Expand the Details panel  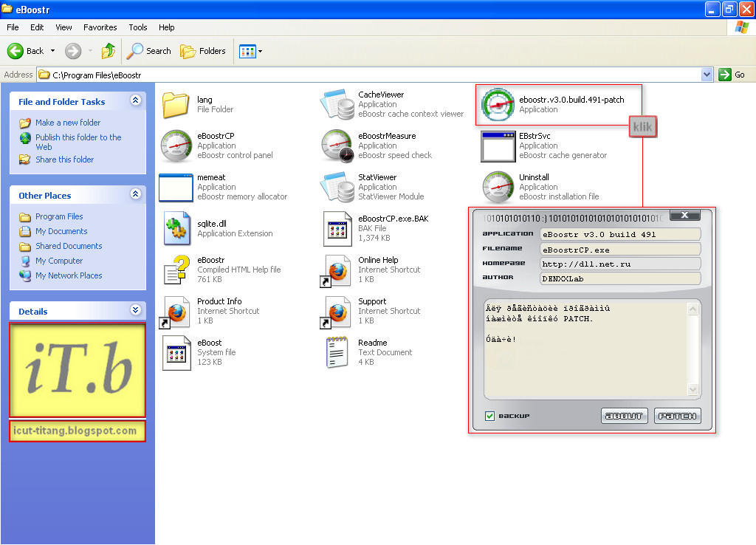pos(136,310)
